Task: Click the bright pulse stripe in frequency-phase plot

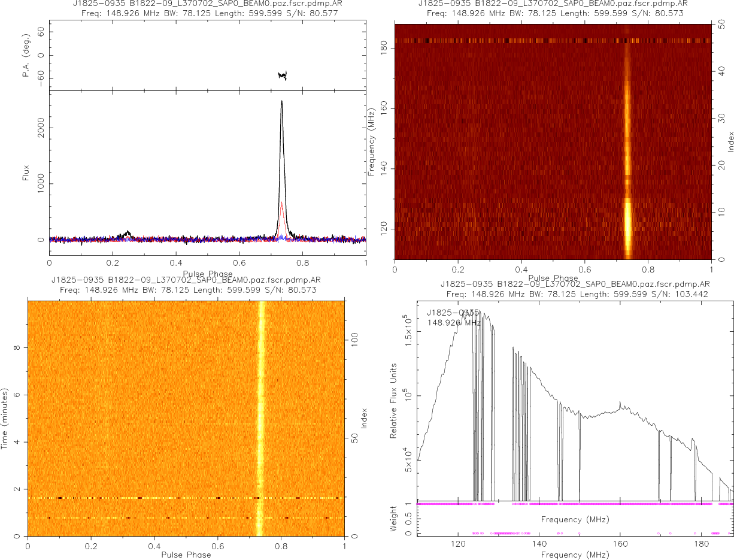Action: pos(627,150)
